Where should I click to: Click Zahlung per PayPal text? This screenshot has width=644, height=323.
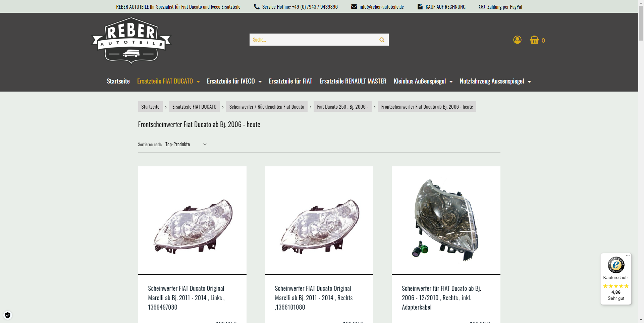pos(504,7)
